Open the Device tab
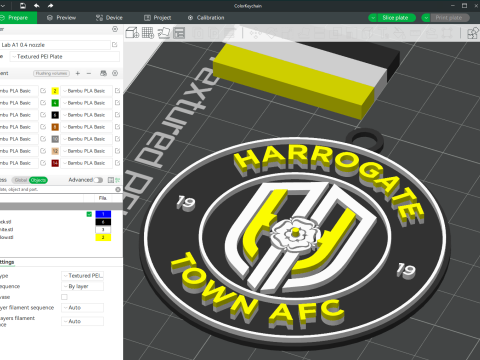This screenshot has height=360, width=480. [109, 18]
